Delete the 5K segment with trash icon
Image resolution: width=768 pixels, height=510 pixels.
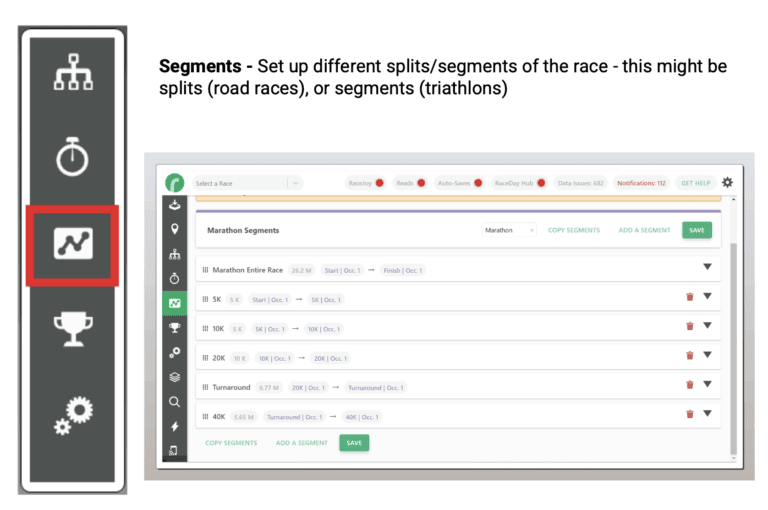click(x=689, y=297)
